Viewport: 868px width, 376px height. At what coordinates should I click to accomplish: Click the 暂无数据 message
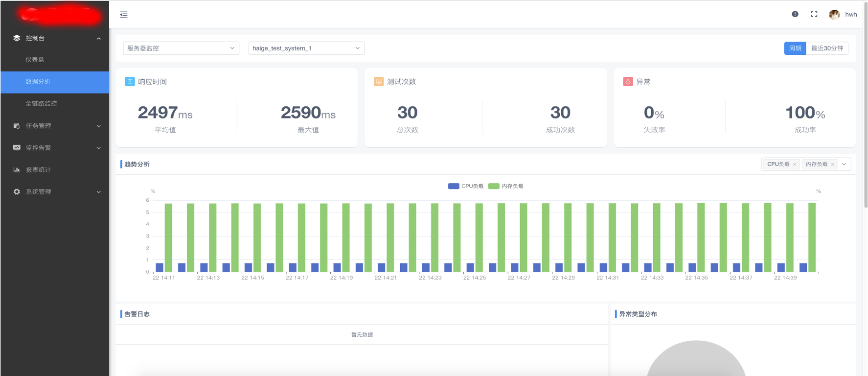point(362,335)
